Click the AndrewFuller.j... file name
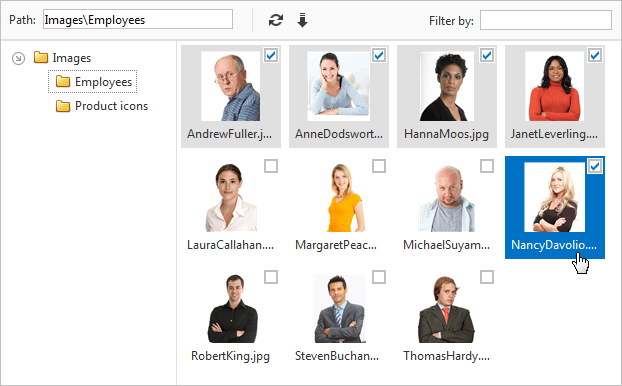The height and width of the screenshot is (386, 622). click(x=230, y=134)
